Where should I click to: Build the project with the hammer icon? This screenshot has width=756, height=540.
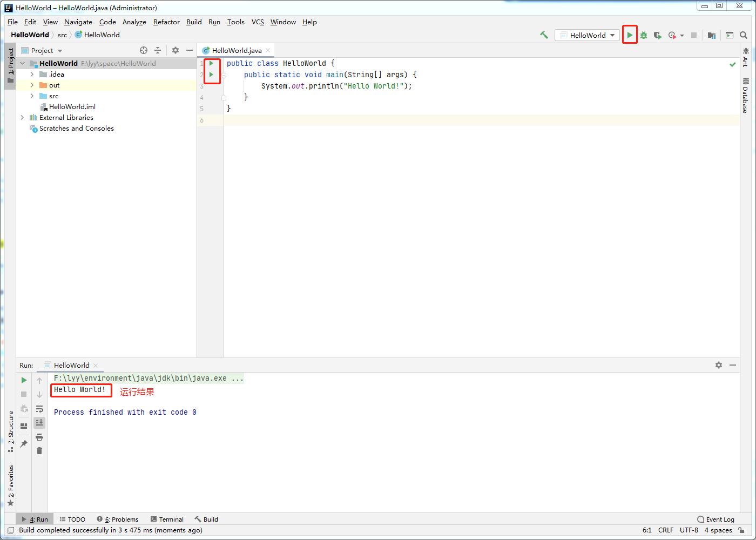coord(544,35)
